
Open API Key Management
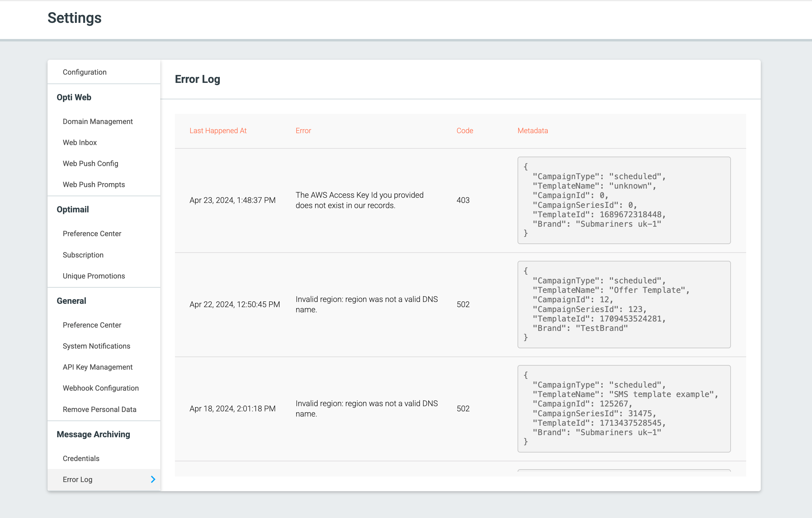98,367
